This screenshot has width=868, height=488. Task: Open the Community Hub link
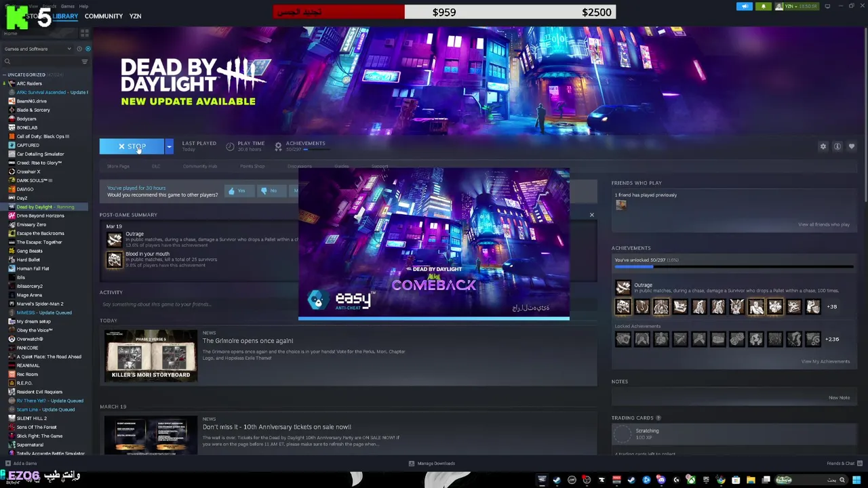pyautogui.click(x=199, y=166)
